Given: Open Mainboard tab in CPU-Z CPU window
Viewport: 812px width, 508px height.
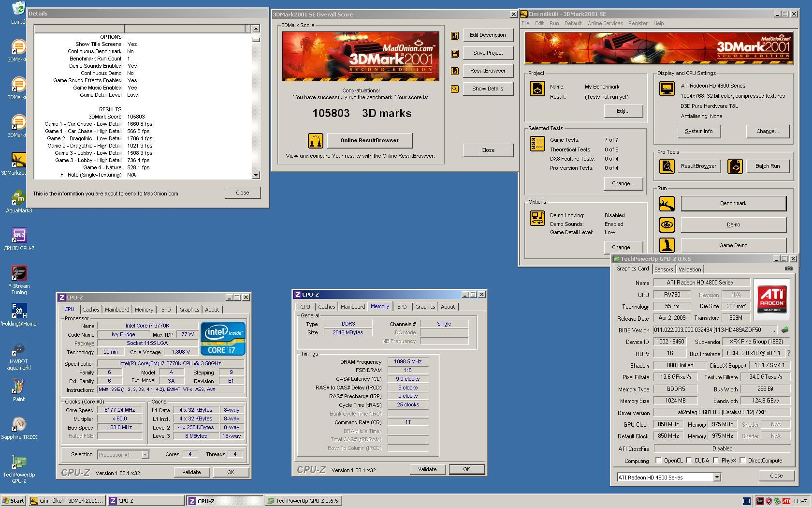Looking at the screenshot, I should (117, 310).
